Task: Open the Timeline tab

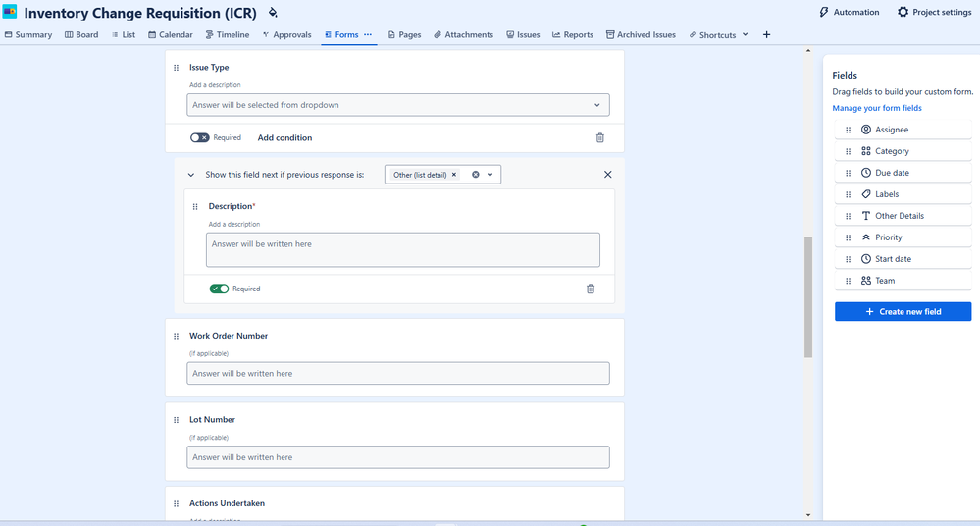Action: pyautogui.click(x=228, y=35)
